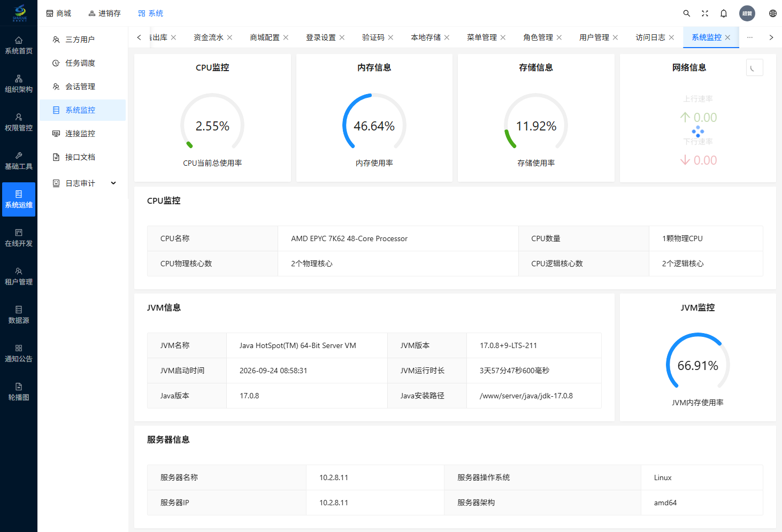Open 任务调度 menu item
Screen dimensions: 782x532
[82, 63]
